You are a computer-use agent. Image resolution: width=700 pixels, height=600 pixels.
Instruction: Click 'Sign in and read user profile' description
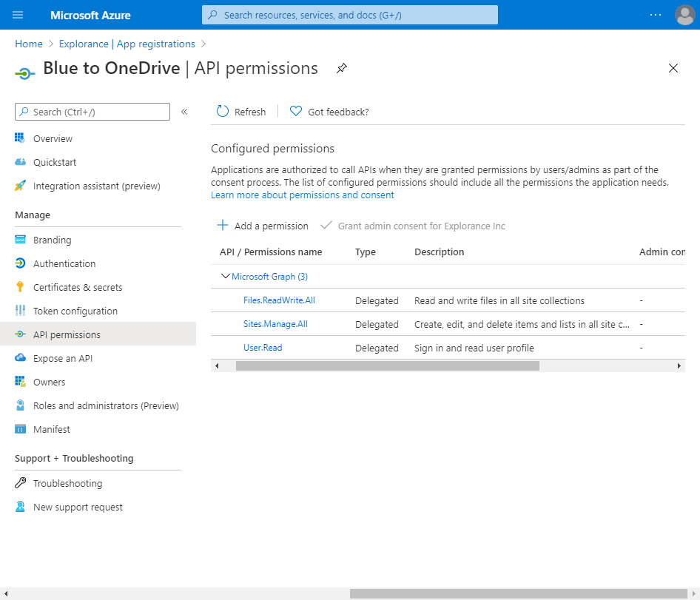click(x=474, y=348)
